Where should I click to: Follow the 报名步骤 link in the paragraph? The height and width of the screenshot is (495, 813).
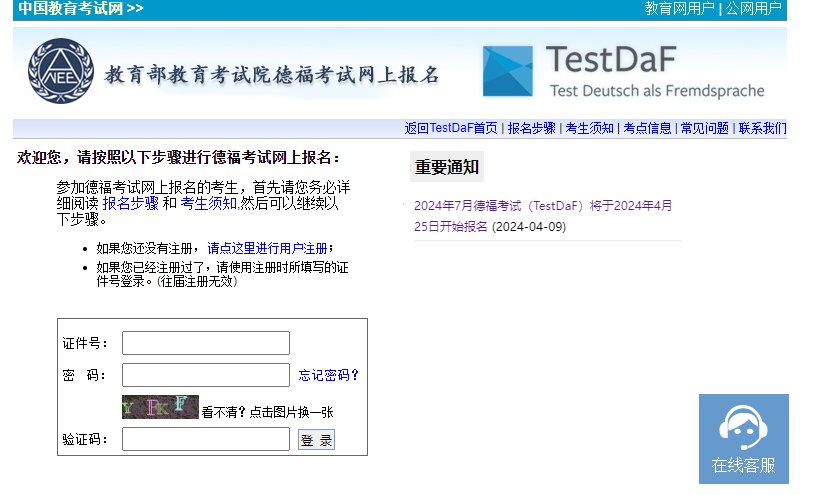[131, 203]
